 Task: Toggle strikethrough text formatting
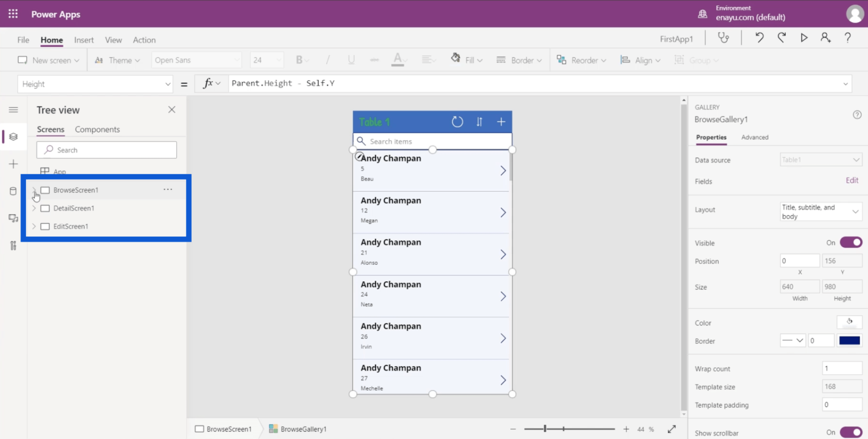tap(375, 60)
